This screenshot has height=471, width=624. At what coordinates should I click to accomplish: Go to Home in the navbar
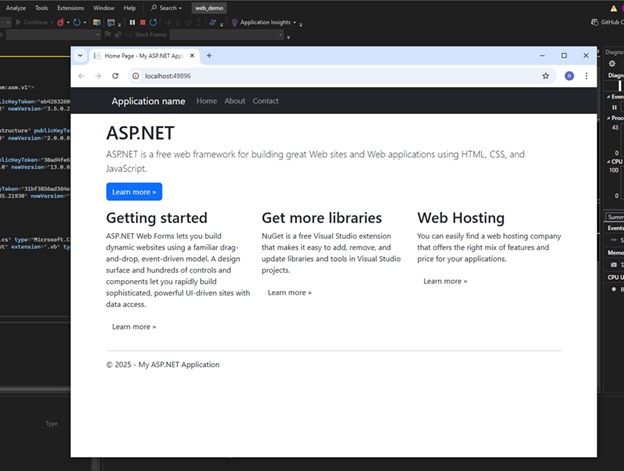coord(207,101)
